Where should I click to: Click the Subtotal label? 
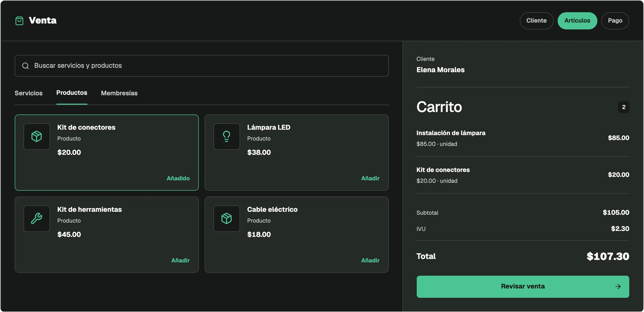click(x=427, y=213)
